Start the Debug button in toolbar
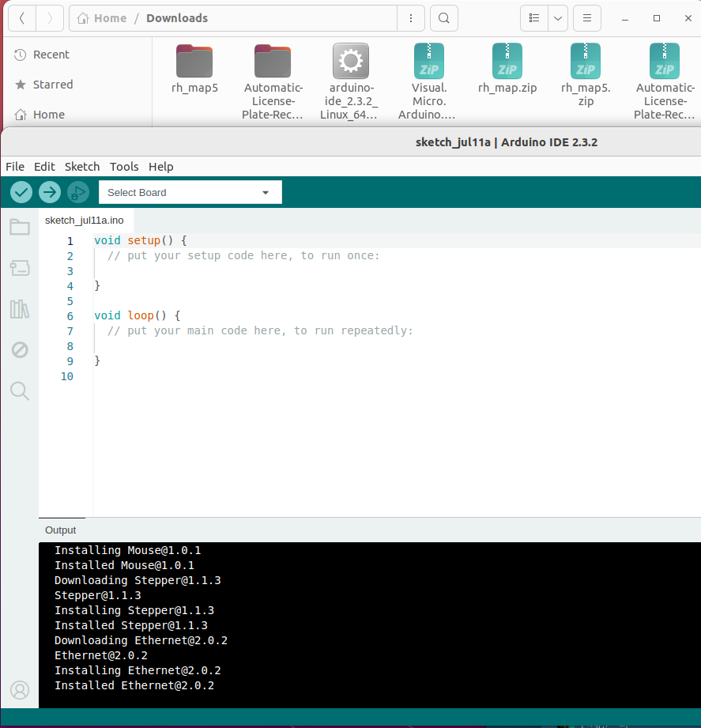This screenshot has width=701, height=728. point(78,192)
